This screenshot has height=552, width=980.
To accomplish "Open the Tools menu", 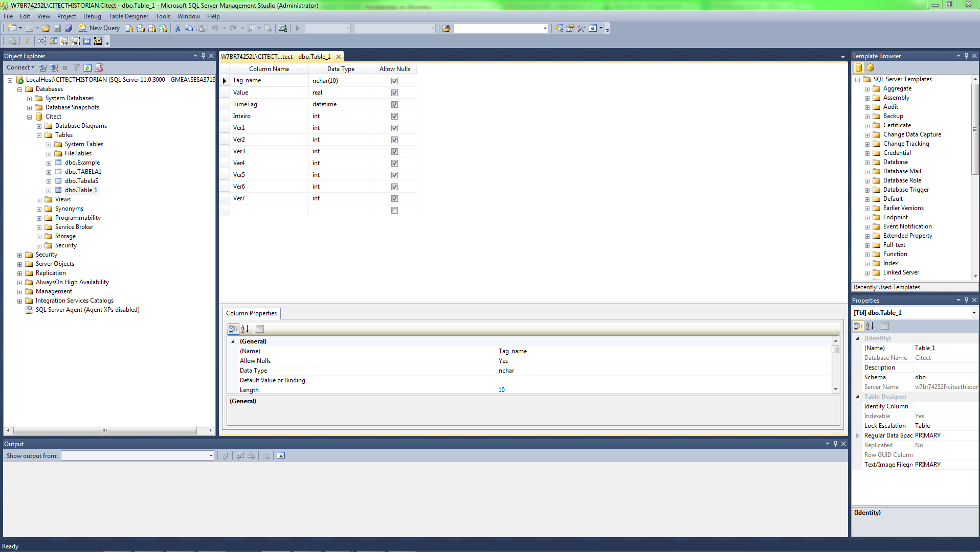I will pos(163,16).
